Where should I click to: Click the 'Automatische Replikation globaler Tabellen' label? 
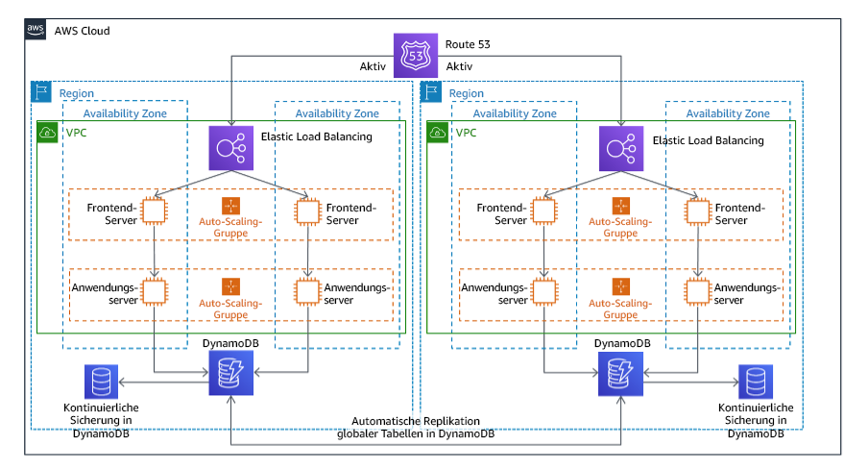tap(416, 428)
